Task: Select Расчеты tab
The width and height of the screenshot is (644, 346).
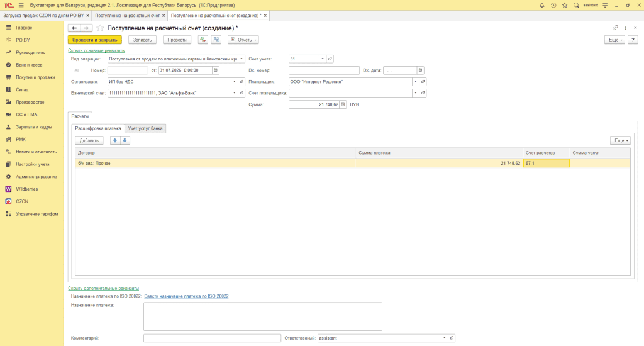Action: 80,116
